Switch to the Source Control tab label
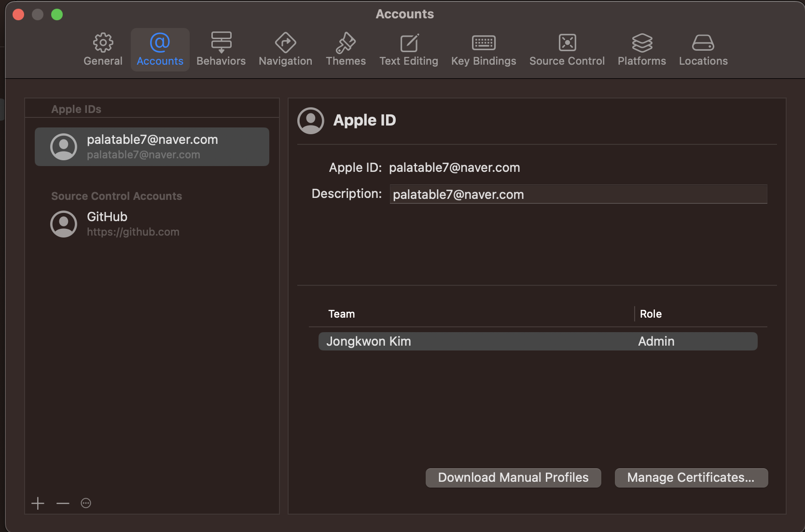The height and width of the screenshot is (532, 805). click(567, 61)
